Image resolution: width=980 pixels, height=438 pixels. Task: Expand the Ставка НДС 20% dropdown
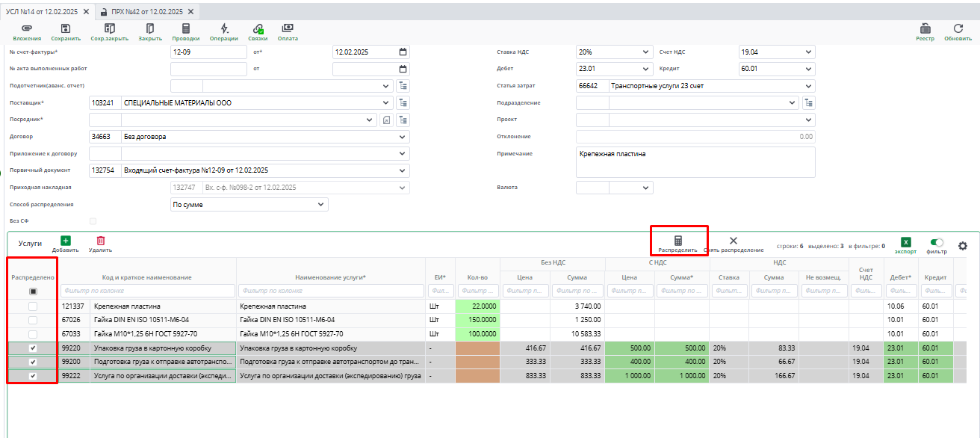pyautogui.click(x=645, y=52)
